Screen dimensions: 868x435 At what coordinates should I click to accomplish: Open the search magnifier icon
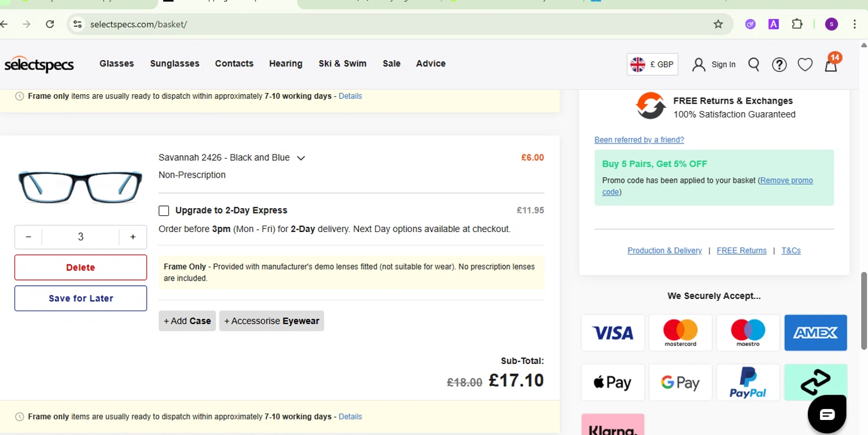753,64
